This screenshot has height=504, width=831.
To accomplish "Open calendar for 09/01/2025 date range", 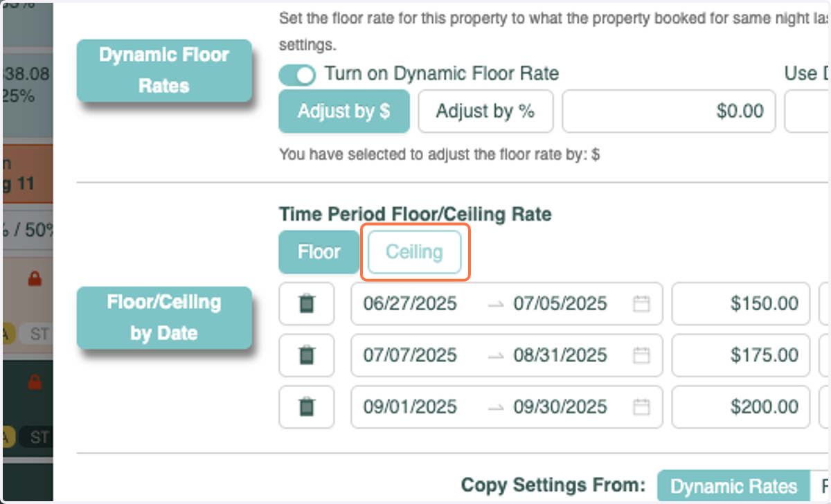I will click(x=641, y=407).
